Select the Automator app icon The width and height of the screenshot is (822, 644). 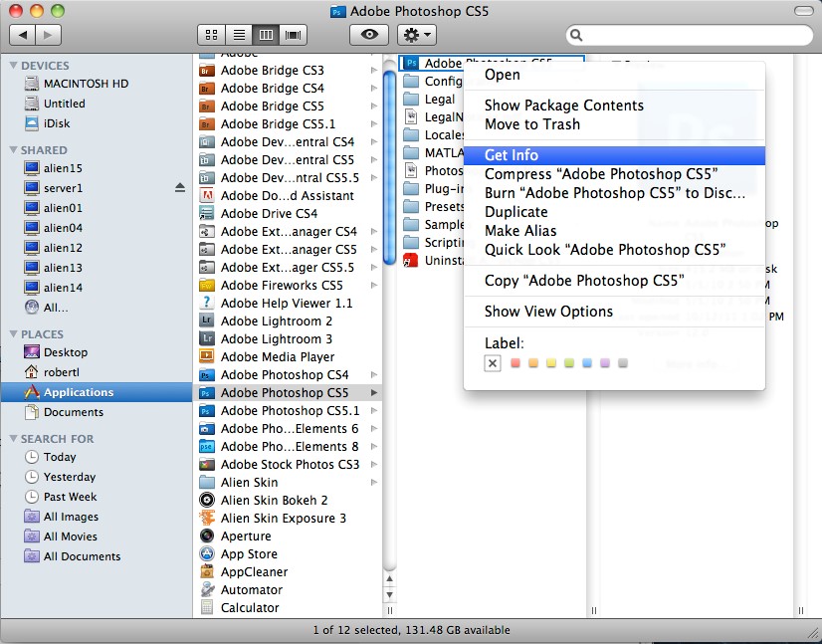click(x=207, y=590)
